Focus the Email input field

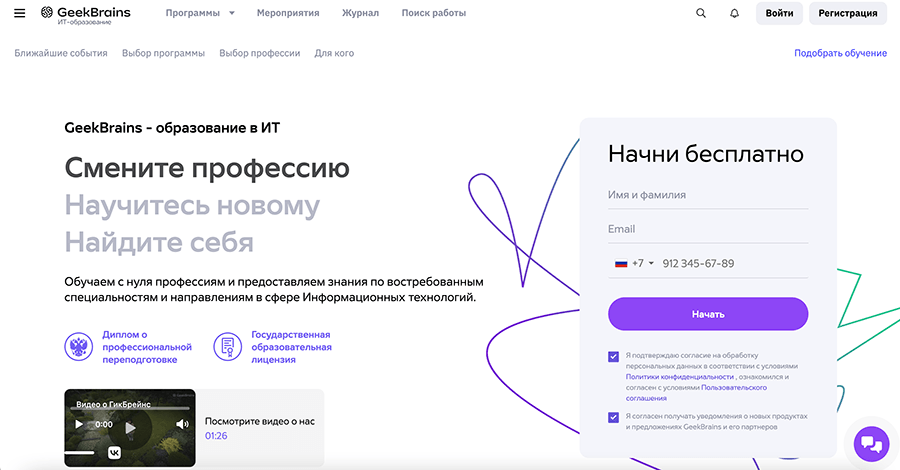(708, 229)
